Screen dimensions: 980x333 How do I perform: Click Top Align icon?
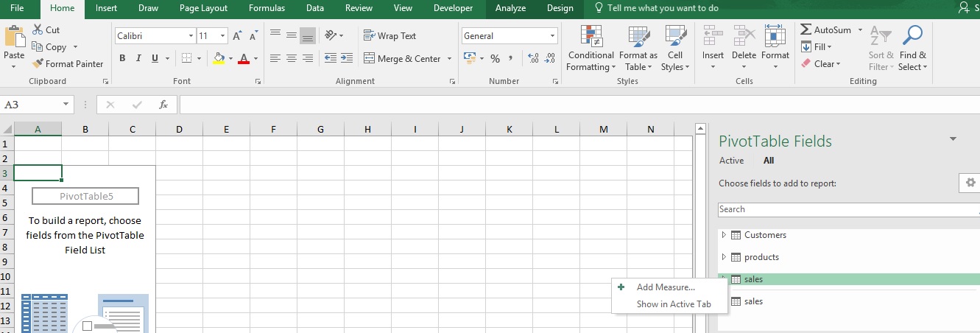tap(275, 34)
